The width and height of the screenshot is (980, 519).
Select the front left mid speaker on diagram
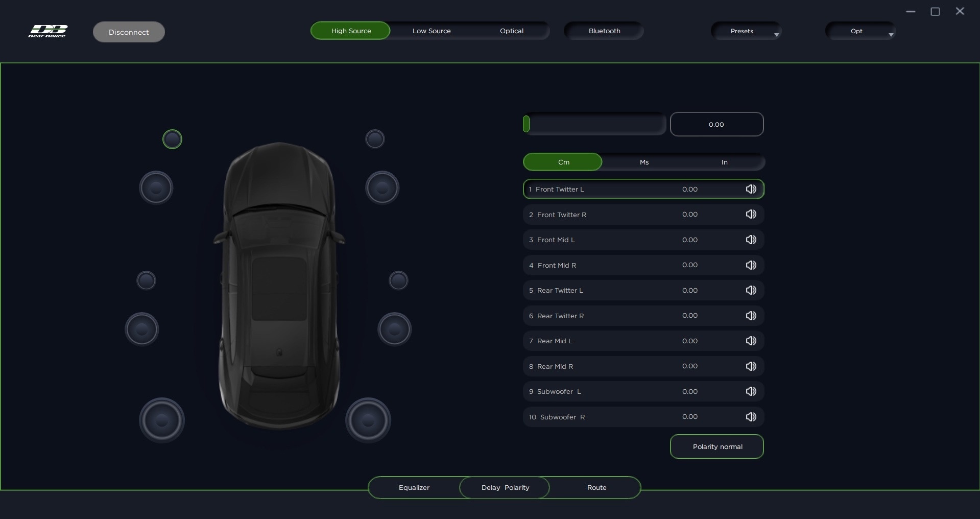coord(156,188)
